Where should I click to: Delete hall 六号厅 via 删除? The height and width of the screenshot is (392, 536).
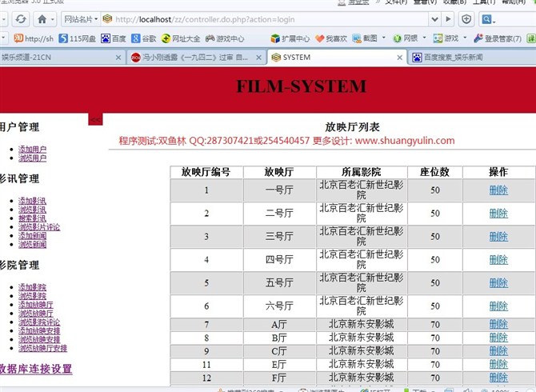tap(498, 306)
